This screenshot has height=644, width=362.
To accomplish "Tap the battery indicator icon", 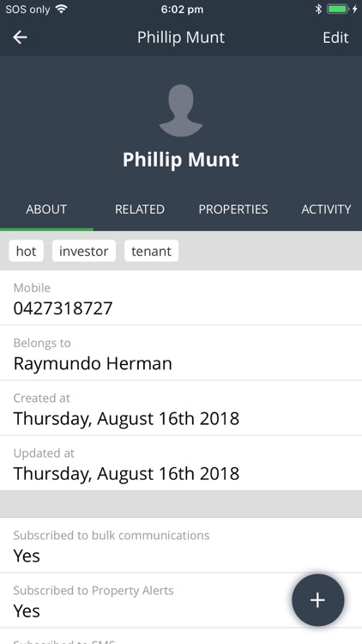I will click(x=338, y=9).
